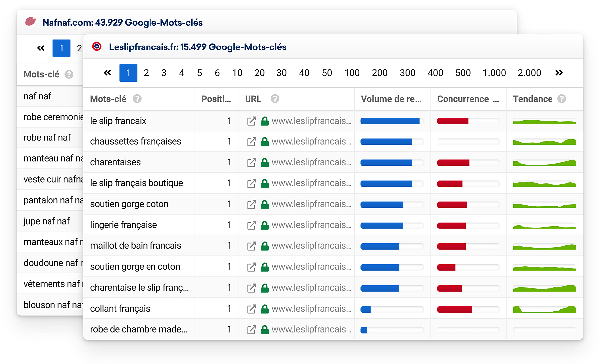The image size is (600, 364).
Task: Select keyword 'le slip francaix'
Action: (x=118, y=121)
